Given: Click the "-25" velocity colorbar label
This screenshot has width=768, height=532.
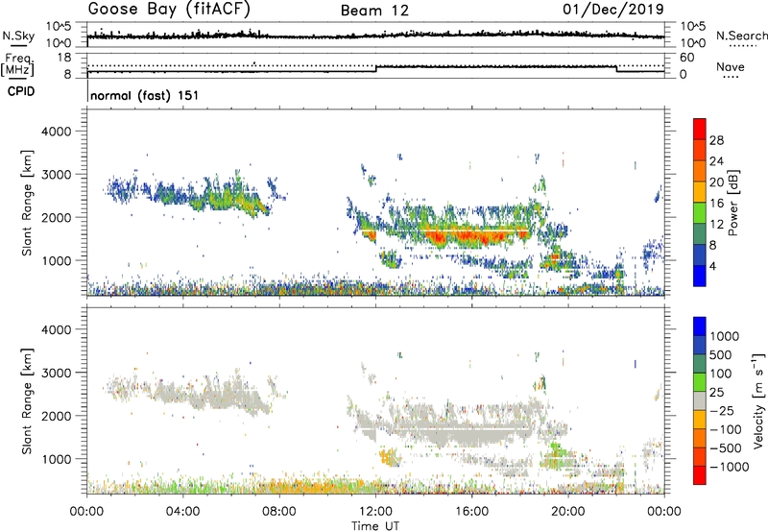Looking at the screenshot, I should pos(722,411).
